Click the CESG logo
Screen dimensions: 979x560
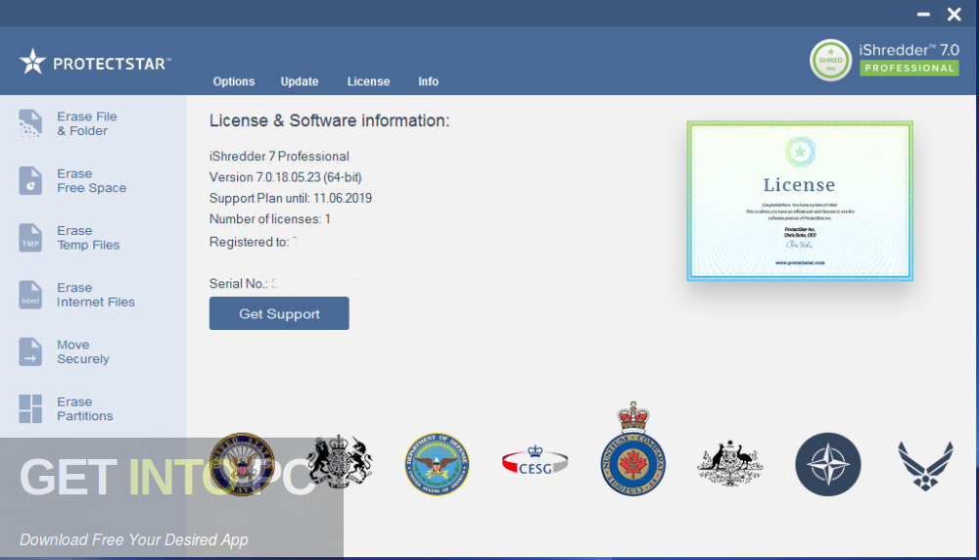pos(536,462)
